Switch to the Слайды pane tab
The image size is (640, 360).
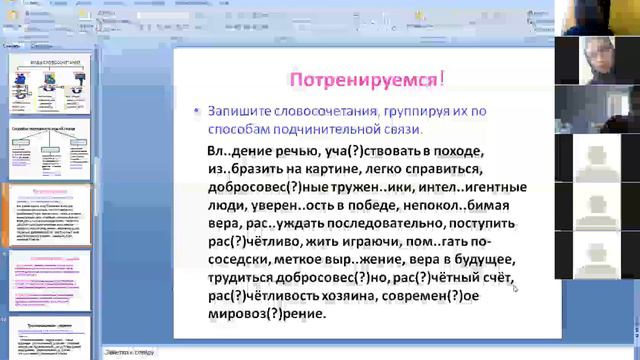[x=11, y=46]
